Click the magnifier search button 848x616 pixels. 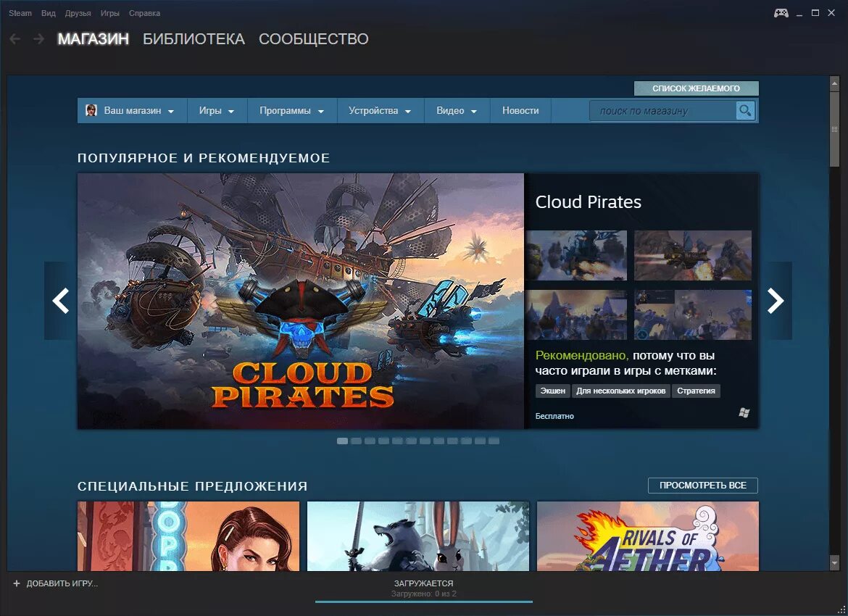pos(745,111)
